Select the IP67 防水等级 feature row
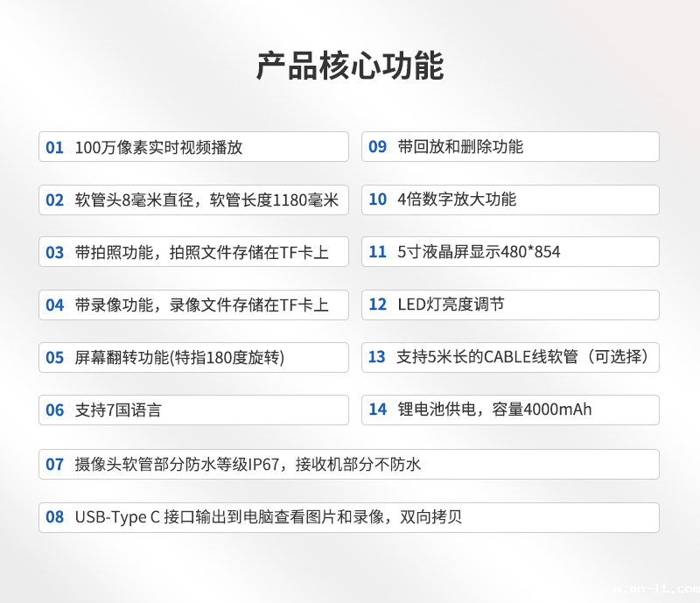700x603 pixels. click(349, 464)
